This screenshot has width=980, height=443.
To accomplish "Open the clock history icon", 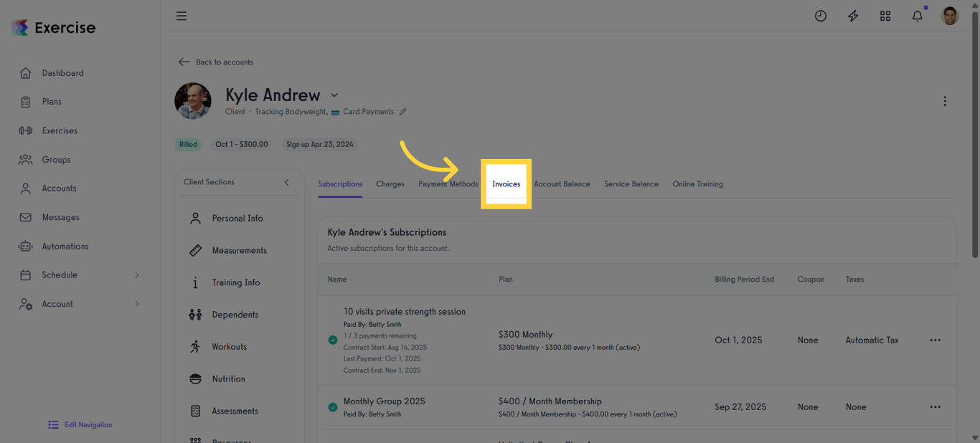I will click(821, 16).
